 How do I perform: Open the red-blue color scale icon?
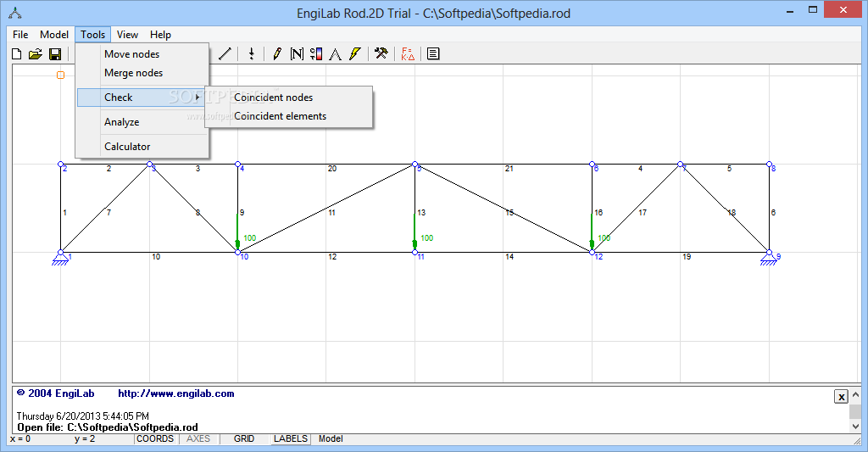coord(316,53)
